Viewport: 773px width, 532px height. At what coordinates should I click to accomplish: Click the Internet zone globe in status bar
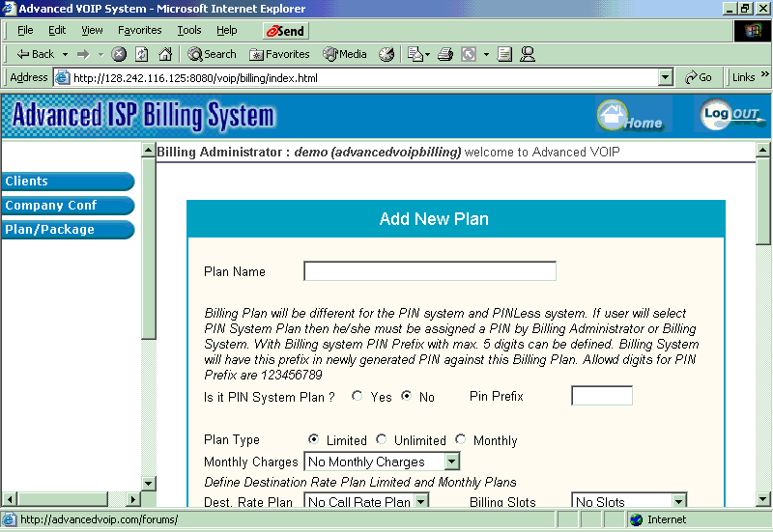637,519
